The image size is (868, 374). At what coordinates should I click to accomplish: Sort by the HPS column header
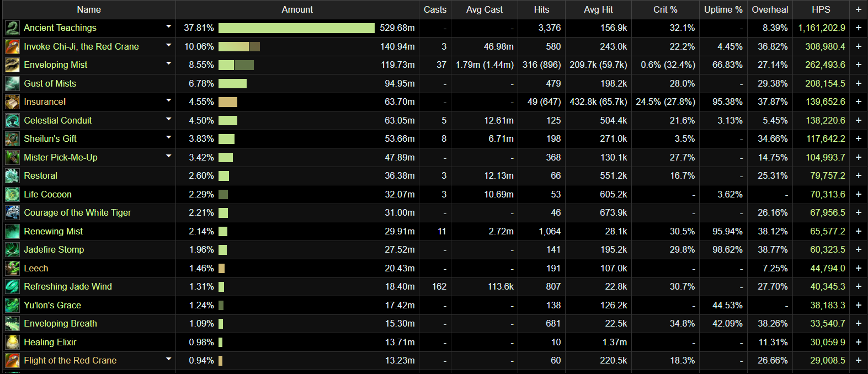[821, 9]
